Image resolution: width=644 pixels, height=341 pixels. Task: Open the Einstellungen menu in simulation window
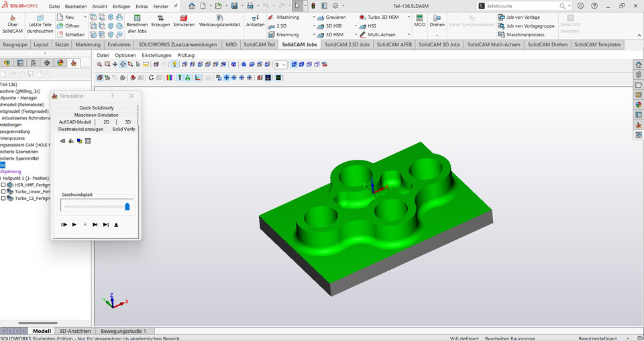pos(156,55)
